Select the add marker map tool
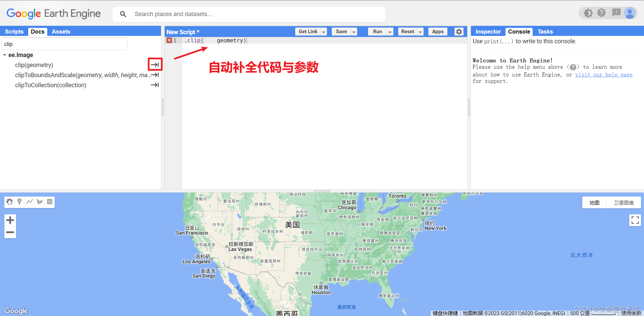The height and width of the screenshot is (316, 644). 19,202
